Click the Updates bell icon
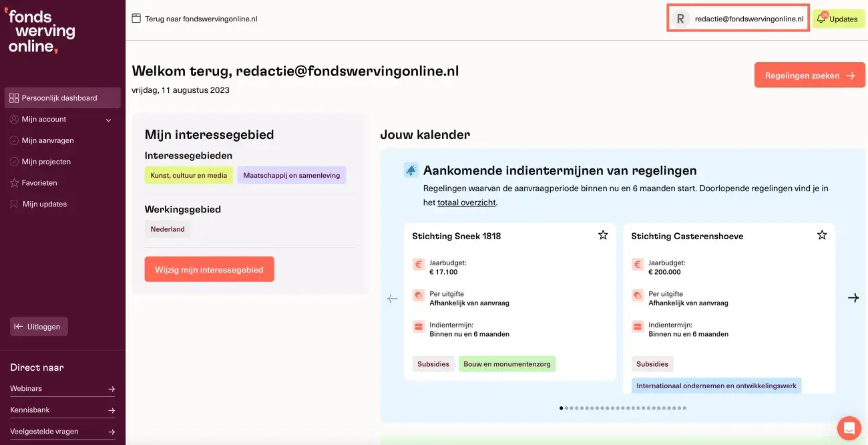This screenshot has width=868, height=445. coord(821,19)
